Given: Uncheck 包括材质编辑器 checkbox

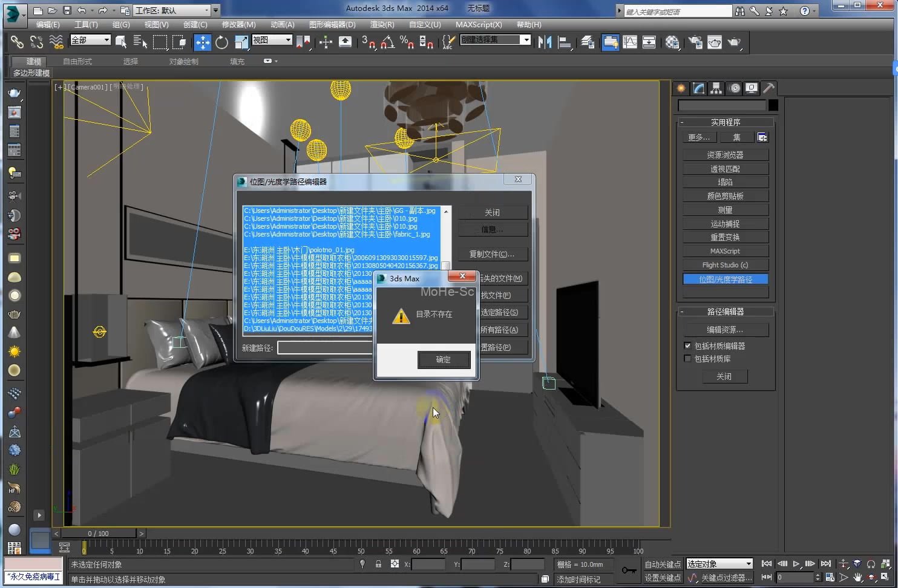Looking at the screenshot, I should tap(687, 346).
